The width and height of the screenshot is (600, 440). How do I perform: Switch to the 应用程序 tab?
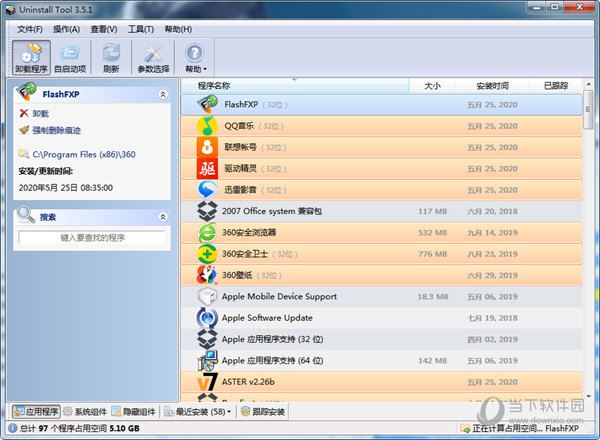[36, 412]
